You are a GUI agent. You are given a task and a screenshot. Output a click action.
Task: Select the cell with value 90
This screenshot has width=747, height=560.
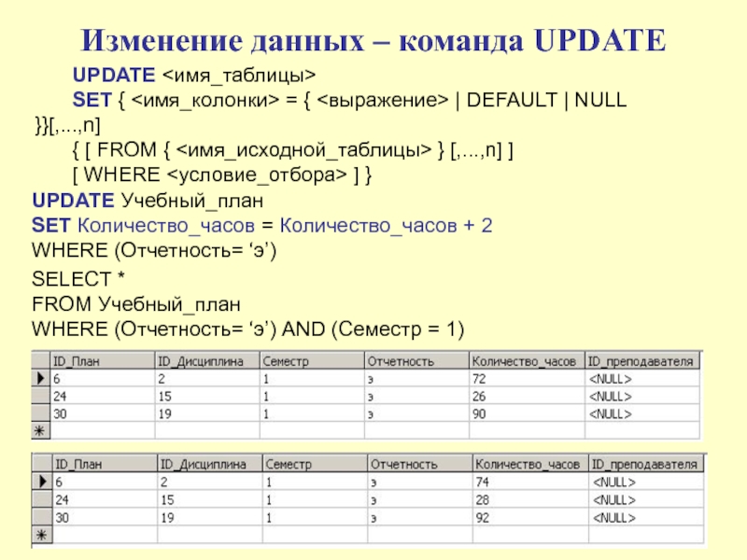(526, 413)
